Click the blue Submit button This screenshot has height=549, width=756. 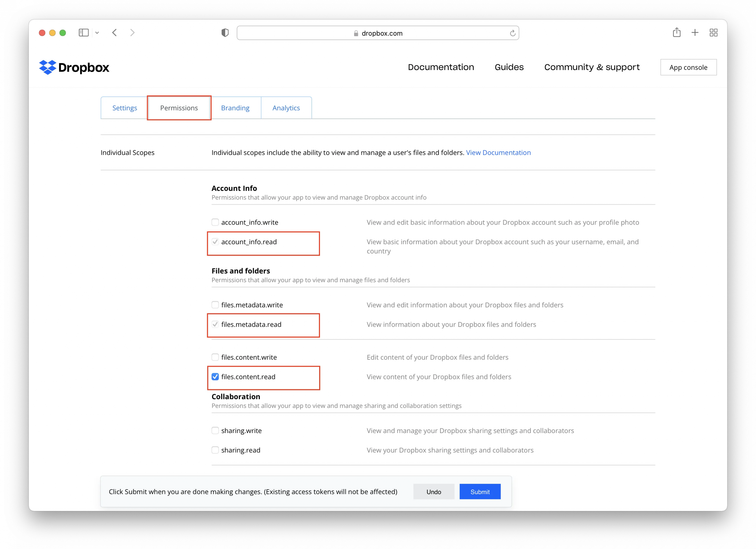pyautogui.click(x=480, y=492)
